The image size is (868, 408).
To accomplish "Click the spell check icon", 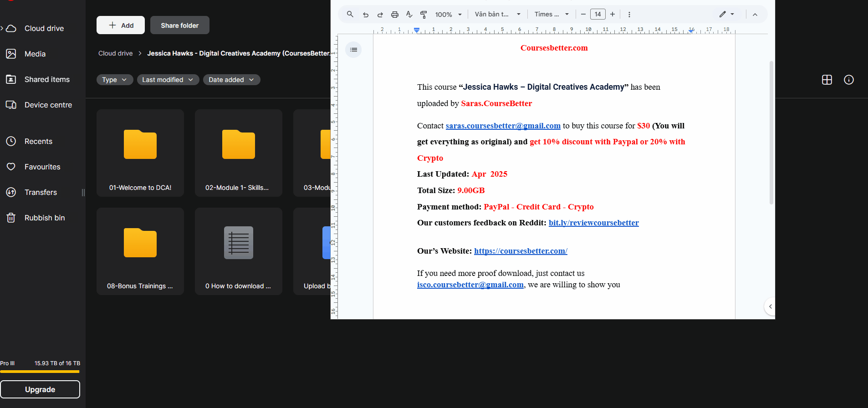I will [409, 15].
